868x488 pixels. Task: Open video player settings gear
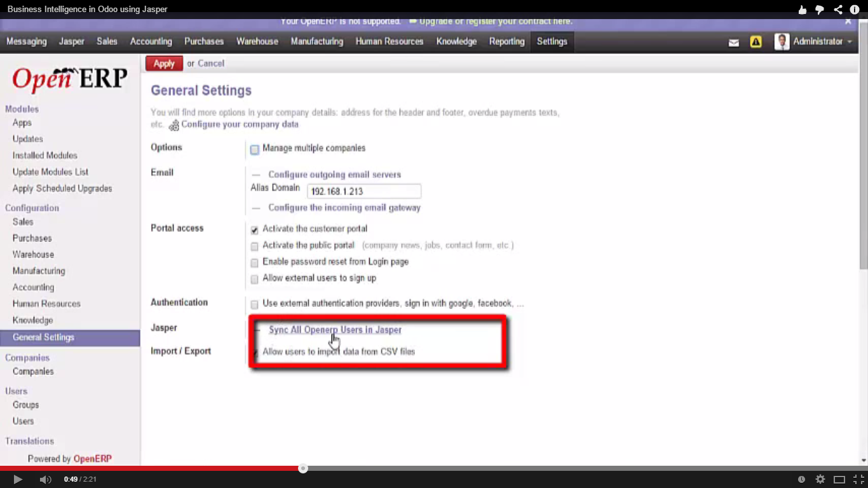click(x=820, y=479)
